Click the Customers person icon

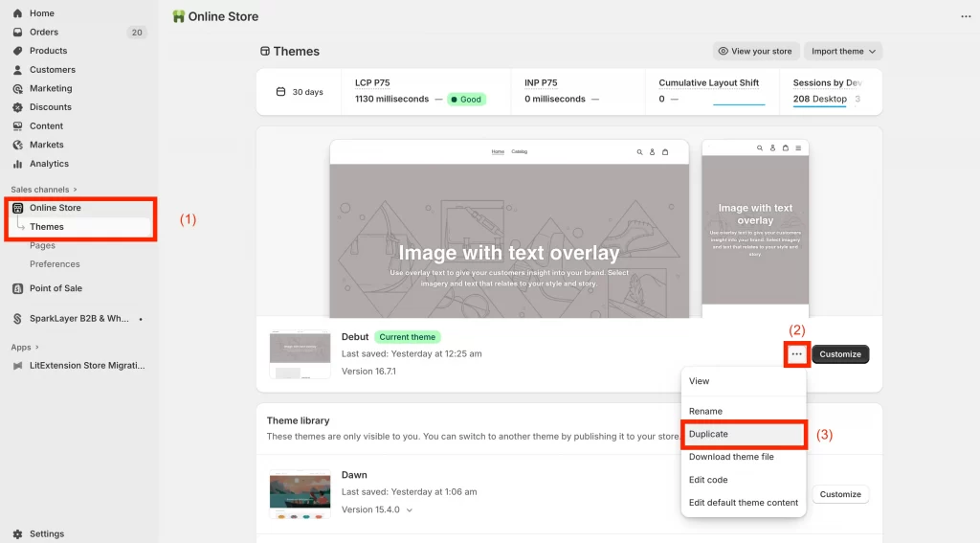tap(17, 70)
